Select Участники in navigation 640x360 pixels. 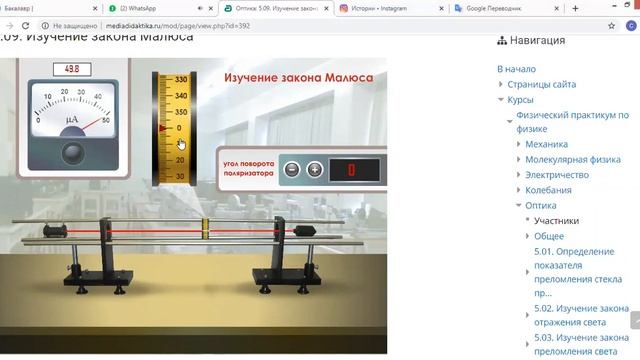pyautogui.click(x=556, y=221)
